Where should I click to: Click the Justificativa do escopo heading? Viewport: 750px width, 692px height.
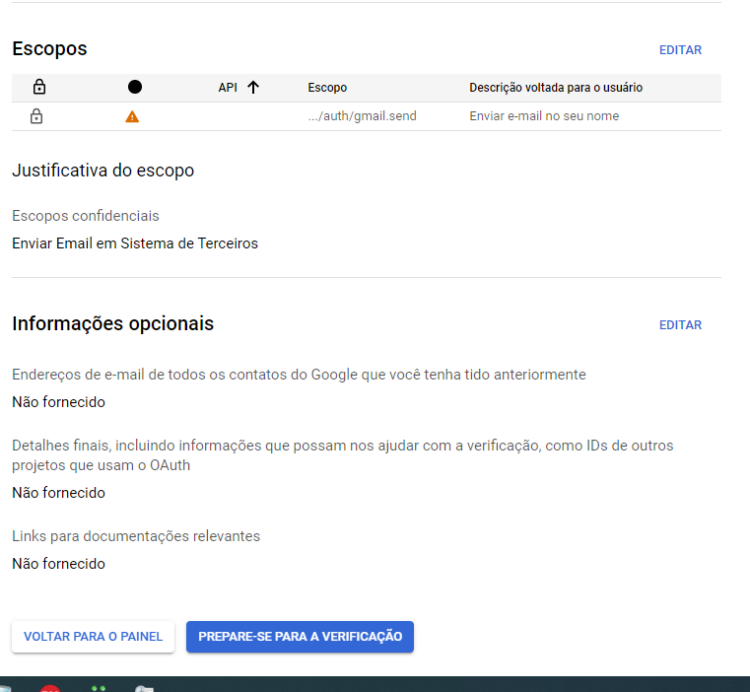[103, 171]
